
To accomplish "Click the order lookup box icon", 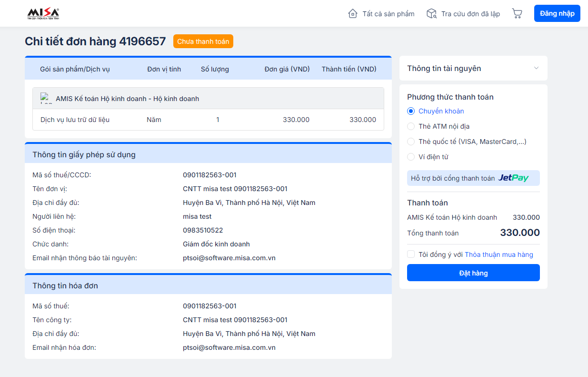I will [432, 13].
